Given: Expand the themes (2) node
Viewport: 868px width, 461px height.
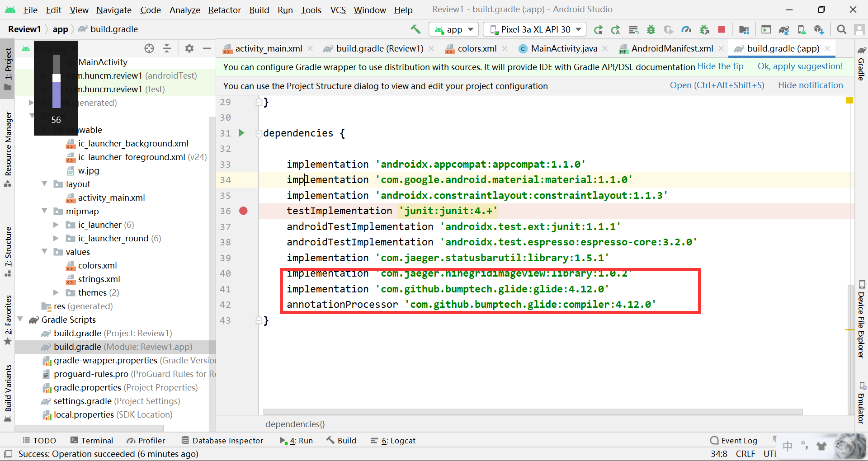Looking at the screenshot, I should coord(56,292).
